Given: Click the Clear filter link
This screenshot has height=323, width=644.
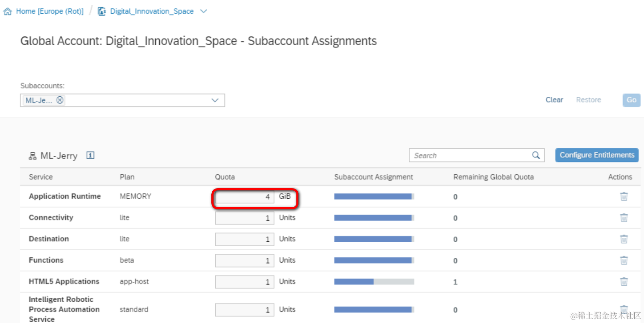Looking at the screenshot, I should (x=554, y=100).
